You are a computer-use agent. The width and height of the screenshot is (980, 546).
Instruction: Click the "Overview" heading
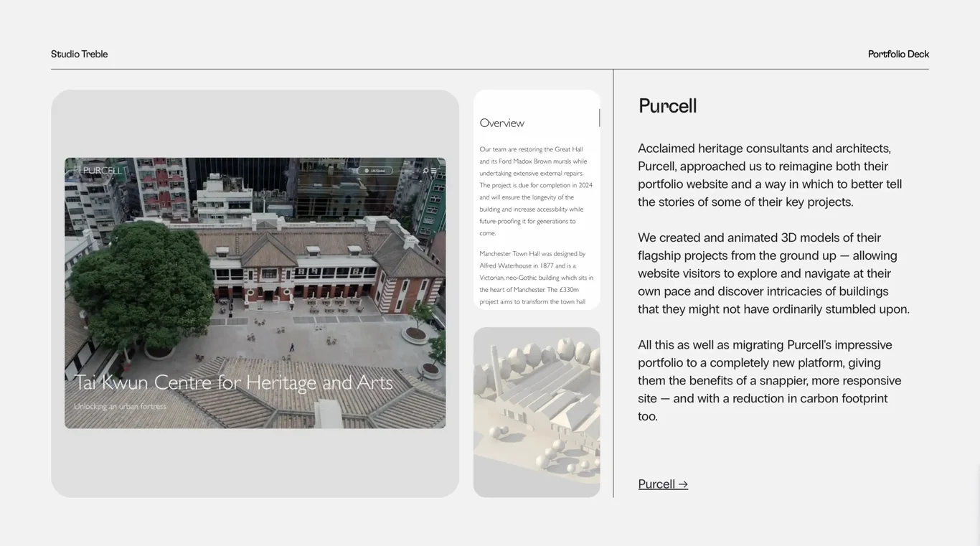(502, 123)
